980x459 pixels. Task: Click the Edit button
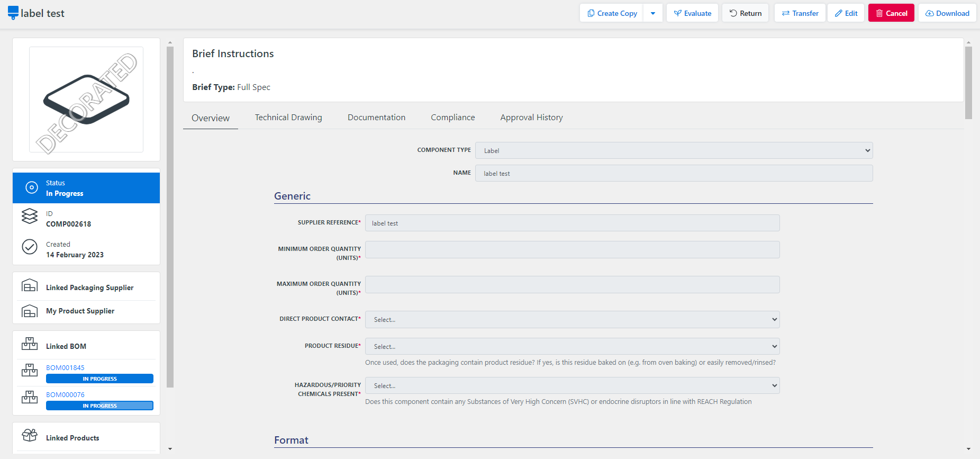[x=846, y=13]
